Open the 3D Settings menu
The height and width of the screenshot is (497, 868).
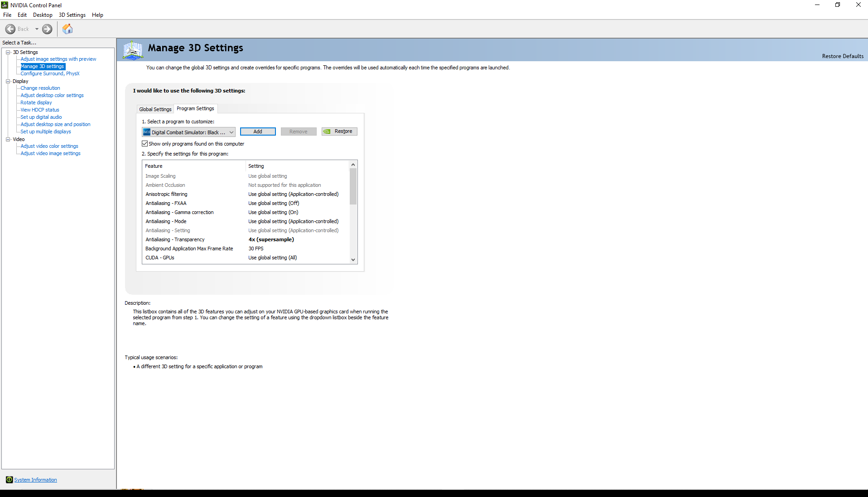72,15
